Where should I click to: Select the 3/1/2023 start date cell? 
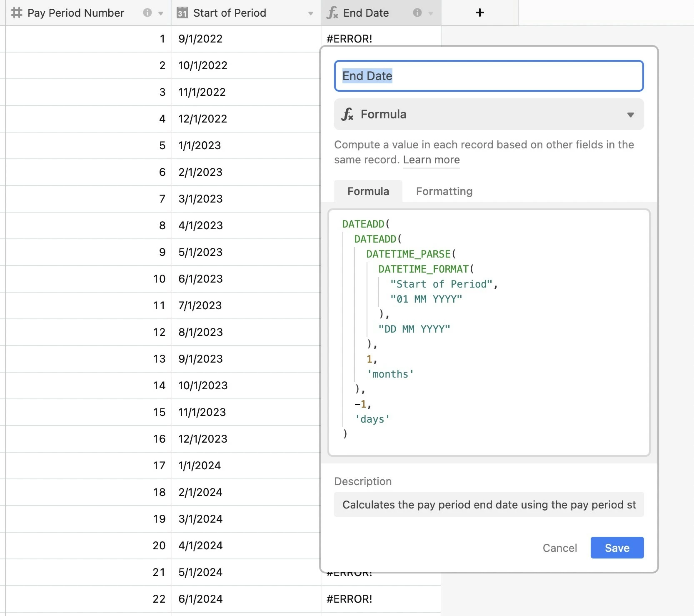click(x=246, y=199)
